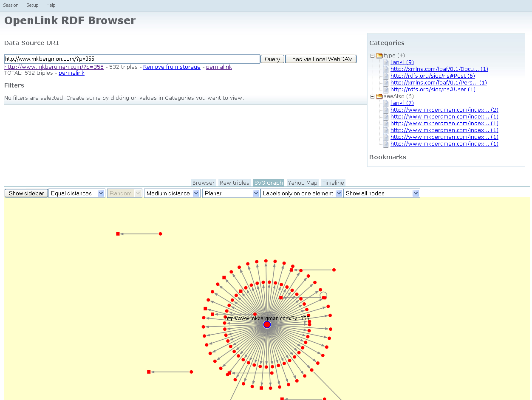
Task: Click document icon beside foaf Pers... entry
Action: click(x=386, y=83)
